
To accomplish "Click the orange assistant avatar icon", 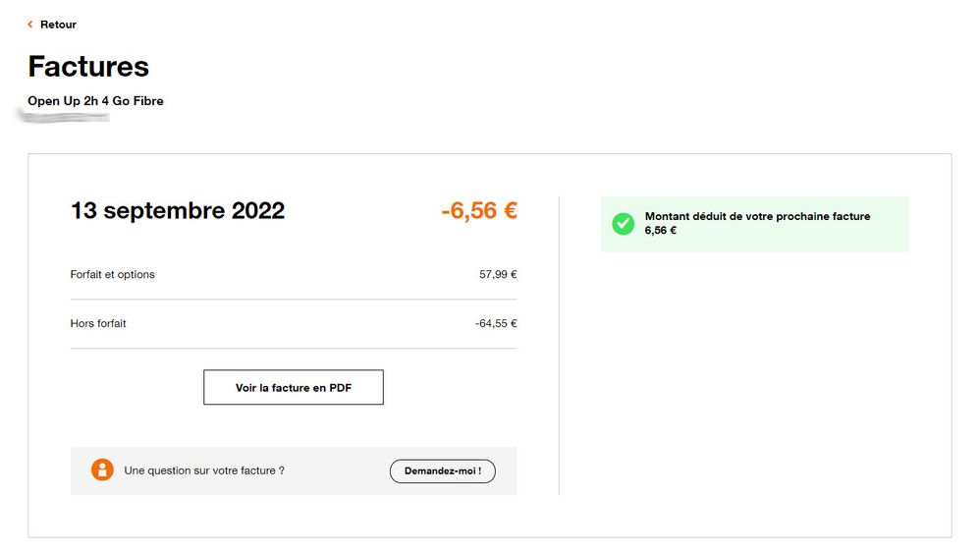I will tap(102, 470).
